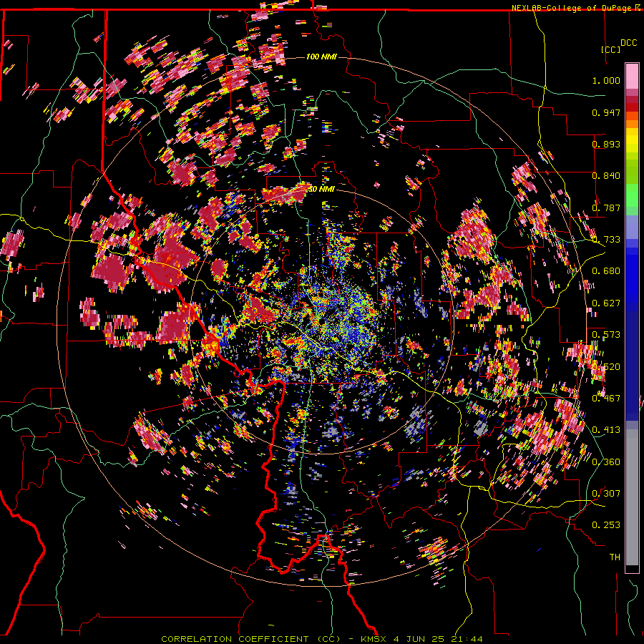The width and height of the screenshot is (644, 644).
Task: Click the 100 NMI range ring label
Action: tap(321, 57)
